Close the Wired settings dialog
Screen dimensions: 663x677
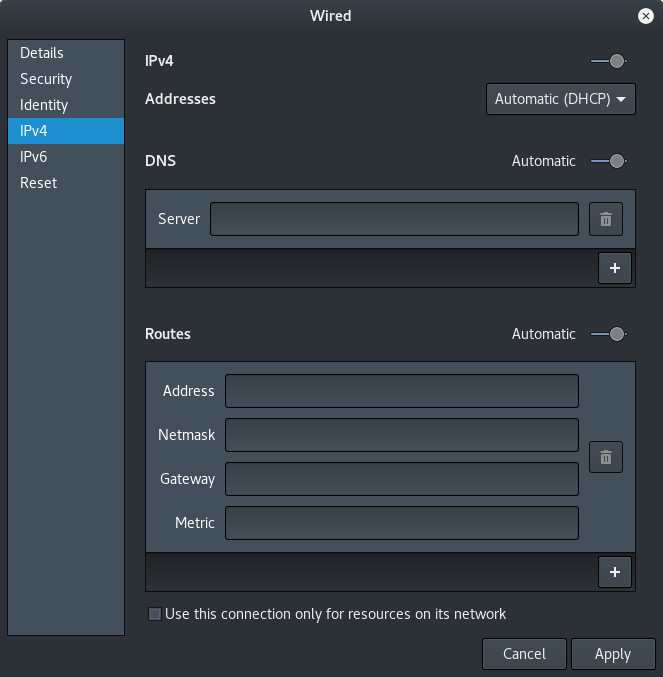(645, 16)
